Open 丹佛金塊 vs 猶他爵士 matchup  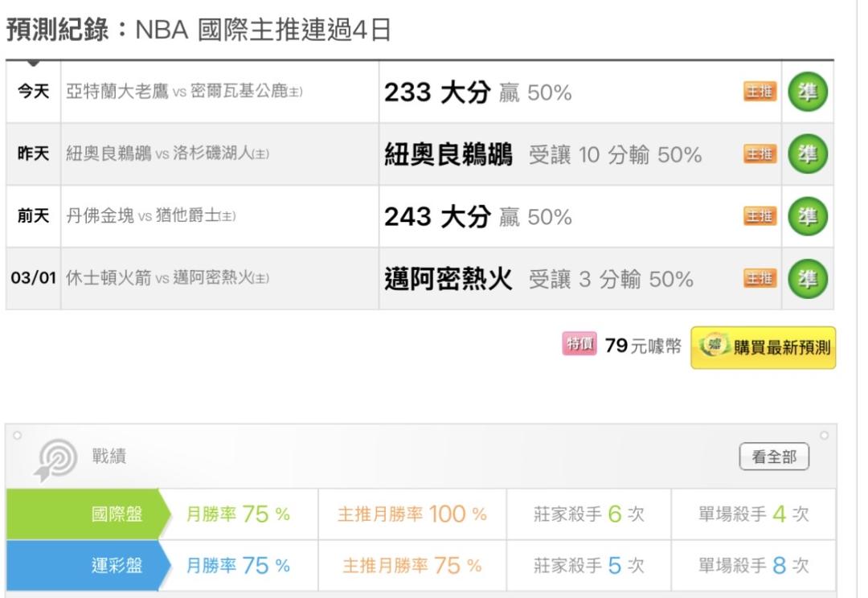coord(150,217)
